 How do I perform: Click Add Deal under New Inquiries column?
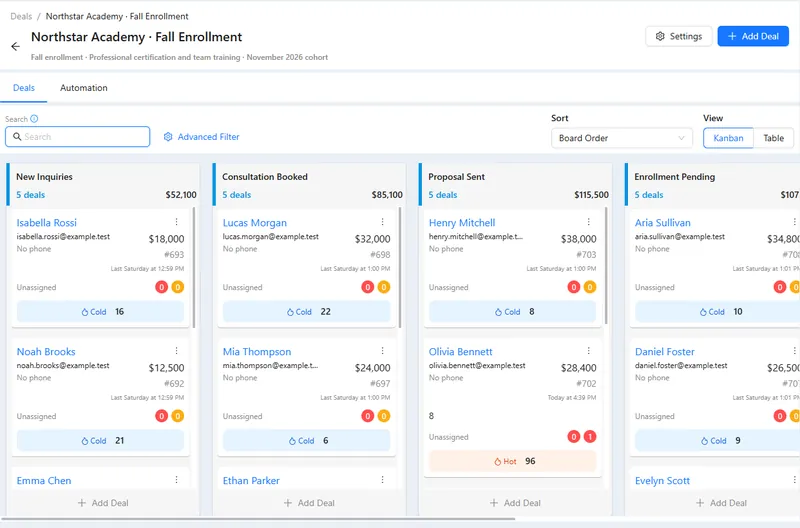point(103,503)
